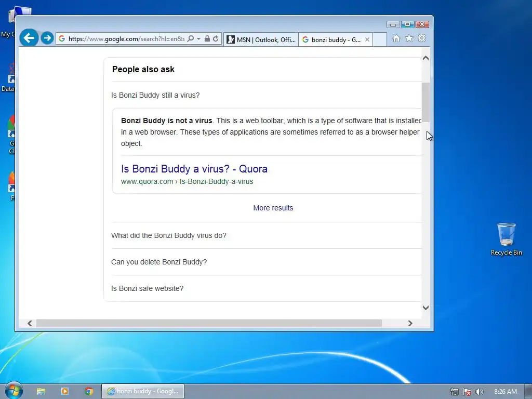532x399 pixels.
Task: Click the www.quora.com URL text
Action: pyautogui.click(x=187, y=181)
